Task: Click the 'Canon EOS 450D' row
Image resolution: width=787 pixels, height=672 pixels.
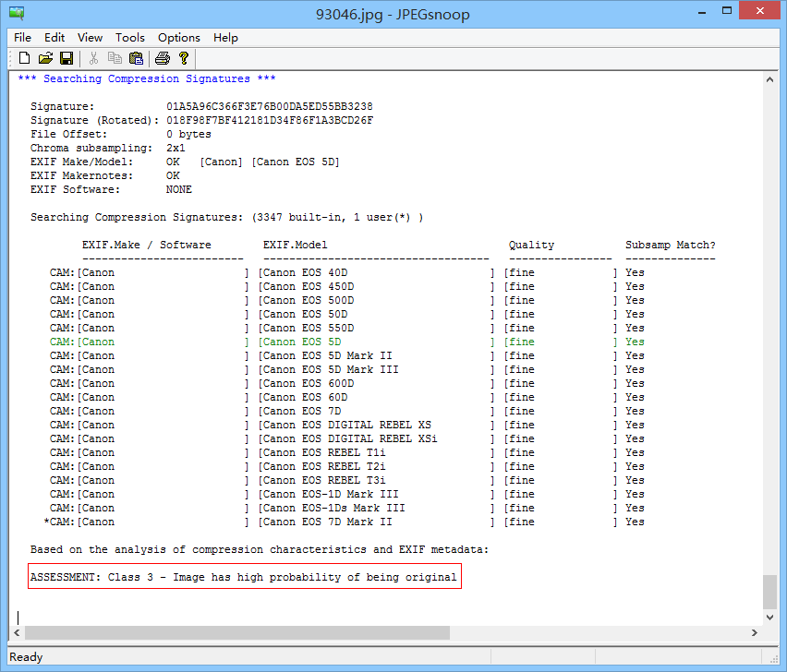Action: tap(346, 286)
